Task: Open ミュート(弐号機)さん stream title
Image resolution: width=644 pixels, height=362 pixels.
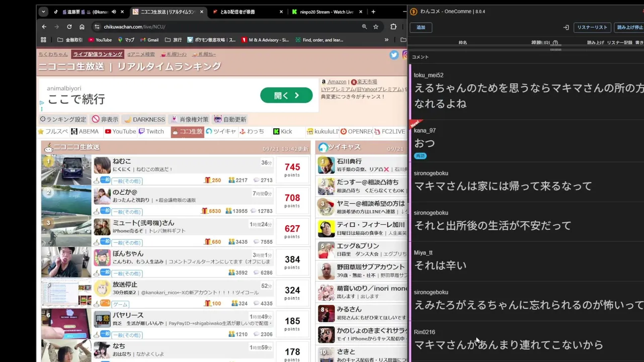Action: pyautogui.click(x=143, y=223)
